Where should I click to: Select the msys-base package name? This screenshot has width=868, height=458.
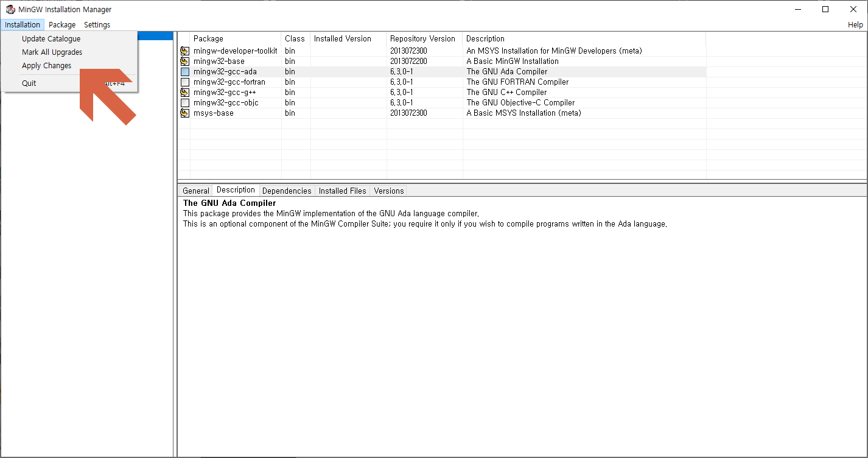coord(214,113)
